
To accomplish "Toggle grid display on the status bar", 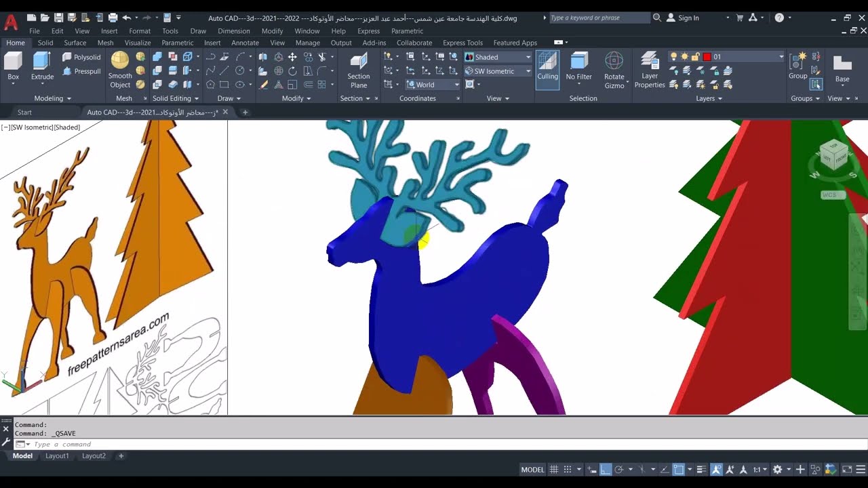I will [x=554, y=469].
